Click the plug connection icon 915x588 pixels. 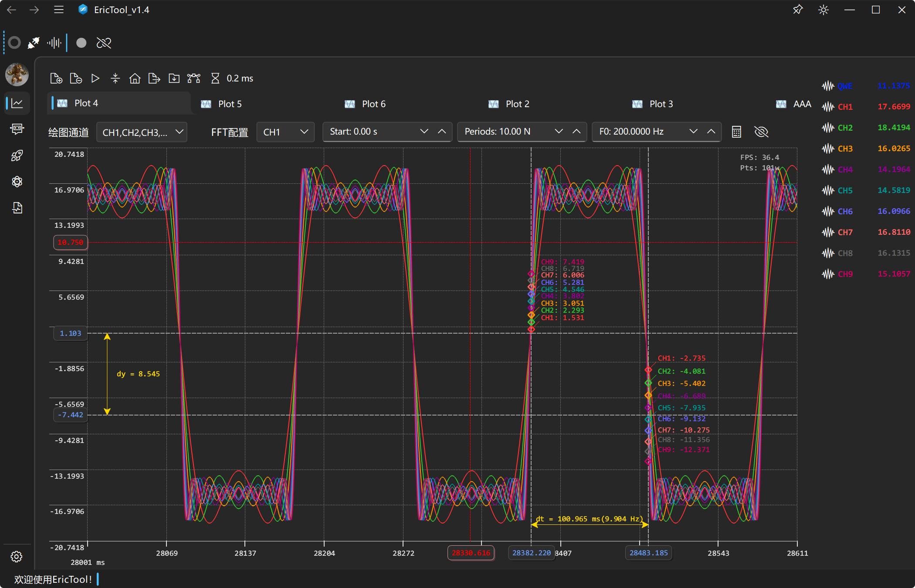pos(34,43)
